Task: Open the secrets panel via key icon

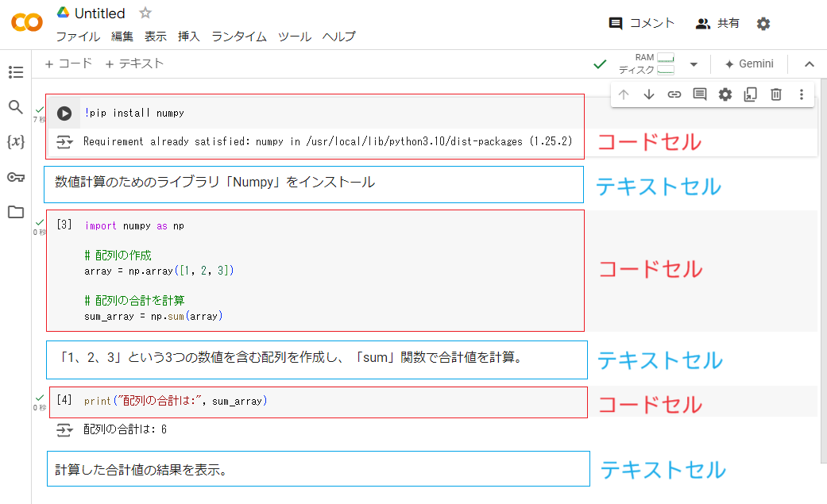Action: [16, 177]
